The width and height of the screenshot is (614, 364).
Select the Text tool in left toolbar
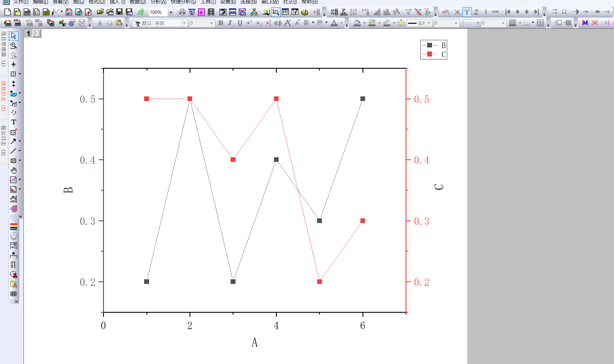13,122
